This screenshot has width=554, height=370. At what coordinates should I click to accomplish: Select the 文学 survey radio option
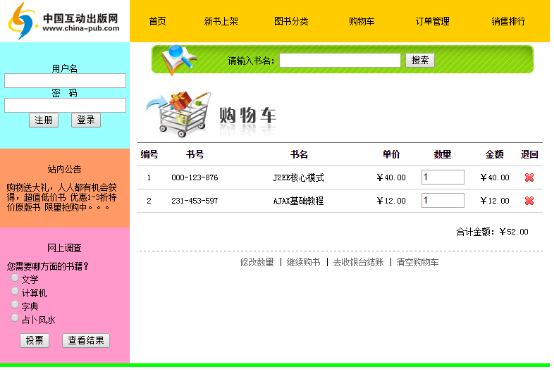click(14, 279)
